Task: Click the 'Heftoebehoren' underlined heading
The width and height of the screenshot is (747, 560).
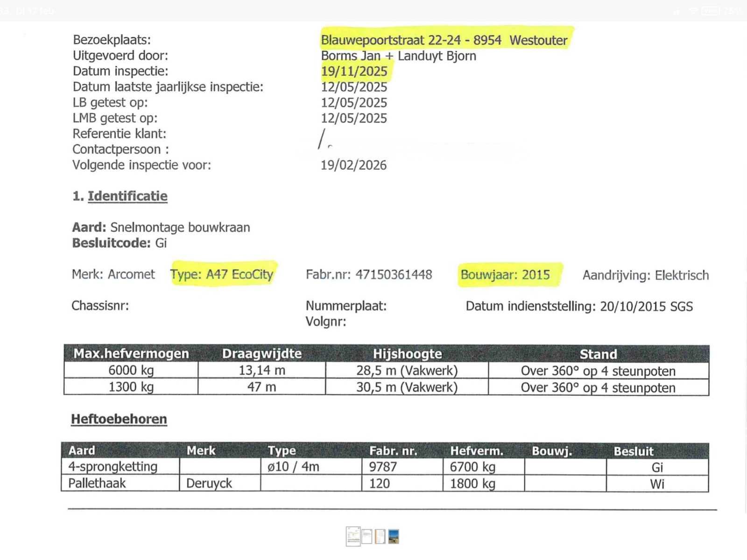Action: point(119,419)
